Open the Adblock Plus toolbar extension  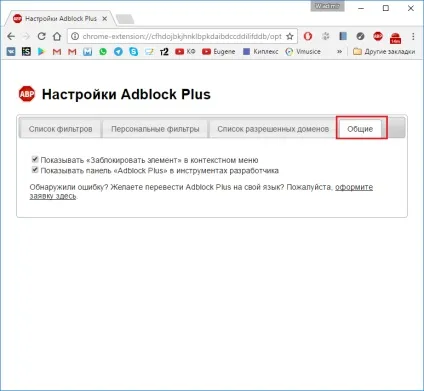pos(378,36)
